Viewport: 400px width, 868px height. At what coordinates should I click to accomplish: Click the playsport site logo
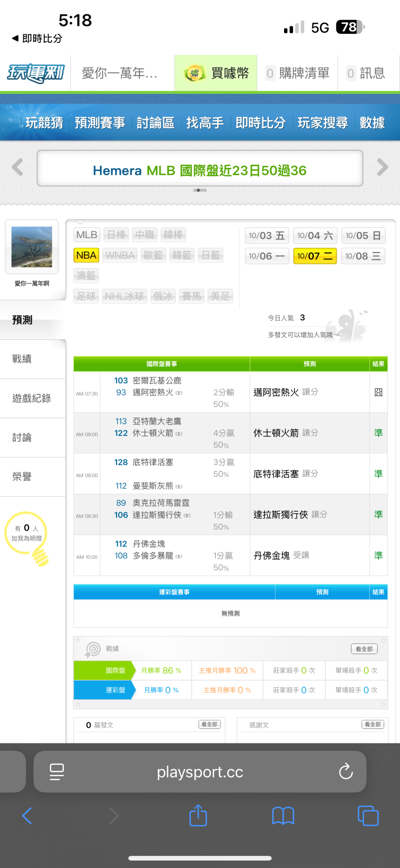36,73
